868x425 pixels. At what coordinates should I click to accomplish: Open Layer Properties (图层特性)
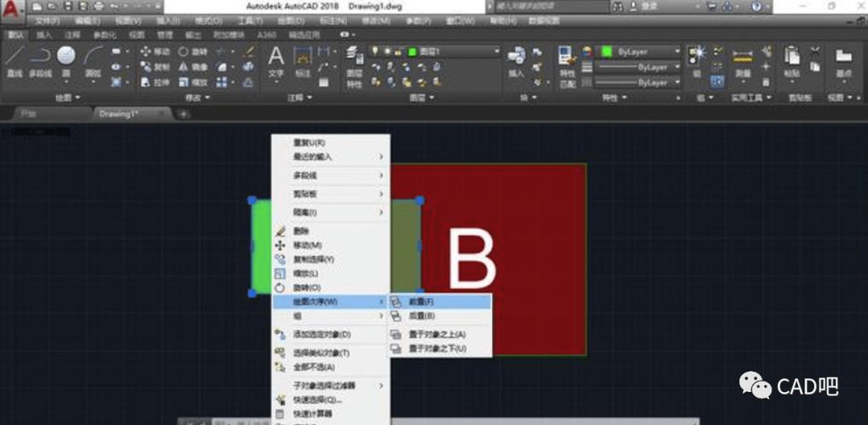[355, 67]
